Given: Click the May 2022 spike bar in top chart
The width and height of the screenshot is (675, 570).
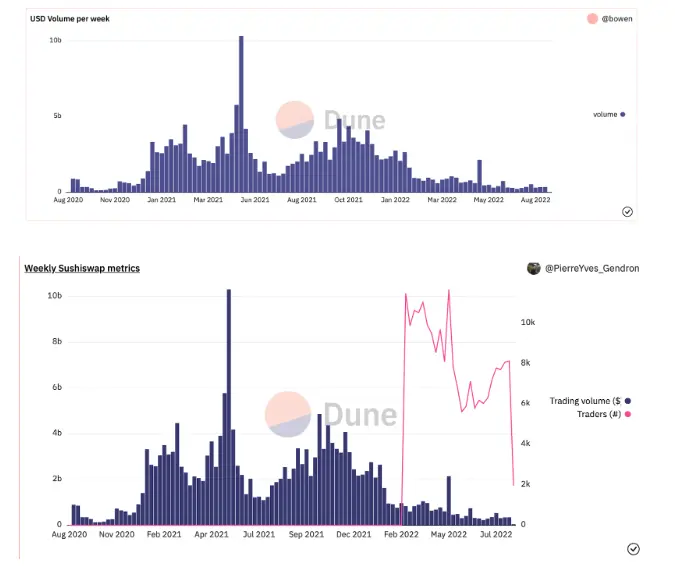Looking at the screenshot, I should [480, 176].
